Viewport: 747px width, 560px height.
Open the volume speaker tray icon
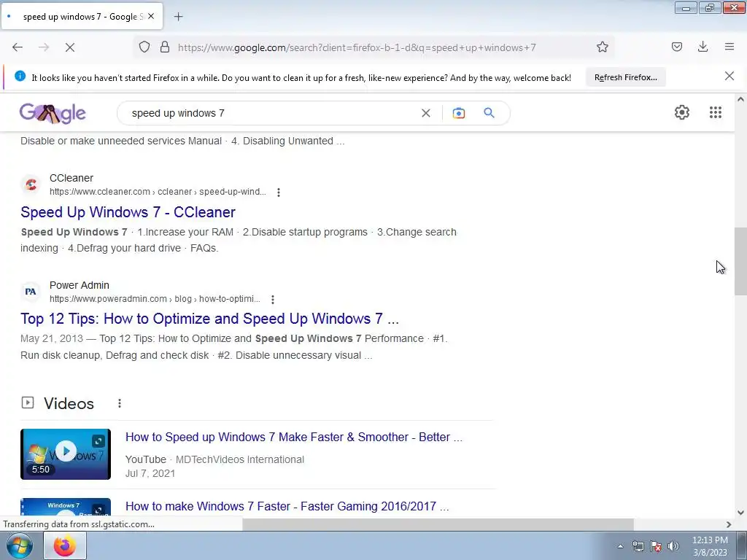673,546
